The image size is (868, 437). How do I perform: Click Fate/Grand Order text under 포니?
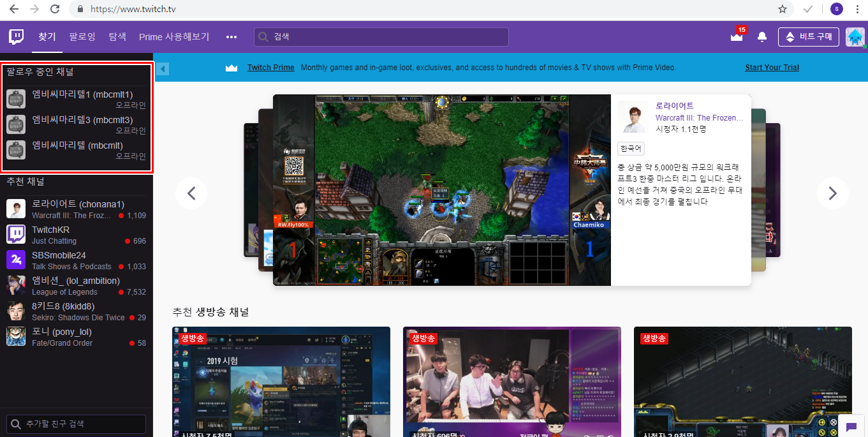[62, 343]
